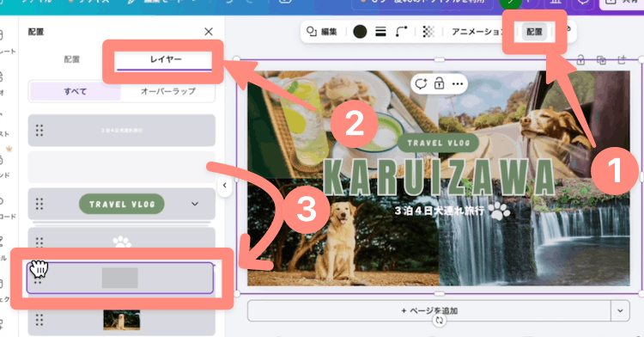Select the paw print layer row
Image resolution: width=644 pixels, height=337 pixels.
[122, 238]
